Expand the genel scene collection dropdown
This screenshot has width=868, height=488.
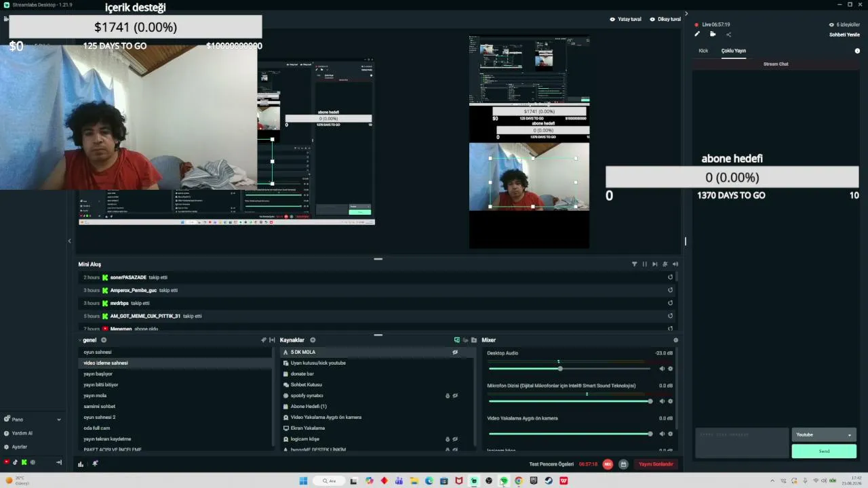point(80,340)
